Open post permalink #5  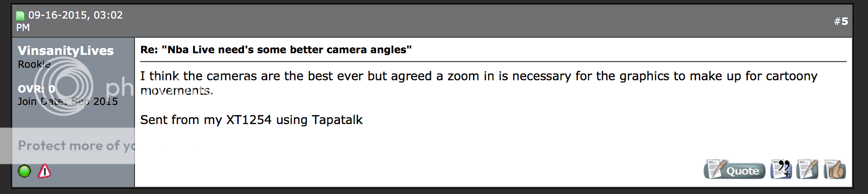tap(841, 21)
